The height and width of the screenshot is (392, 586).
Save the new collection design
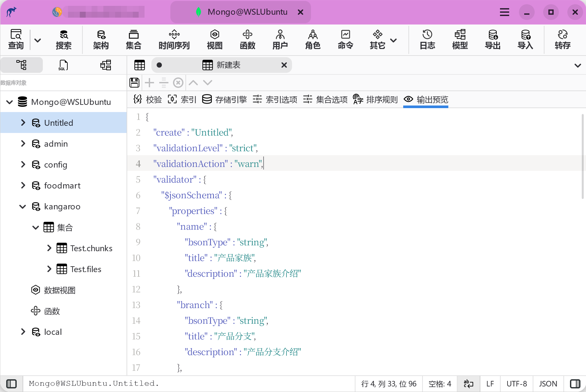coord(134,82)
